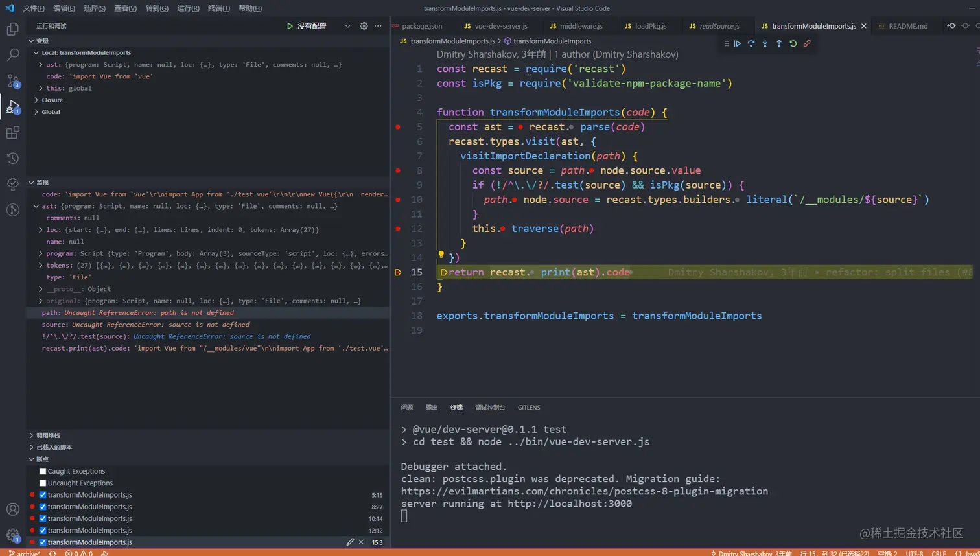Click the VS Code logo icon
The width and height of the screenshot is (980, 556).
point(9,8)
